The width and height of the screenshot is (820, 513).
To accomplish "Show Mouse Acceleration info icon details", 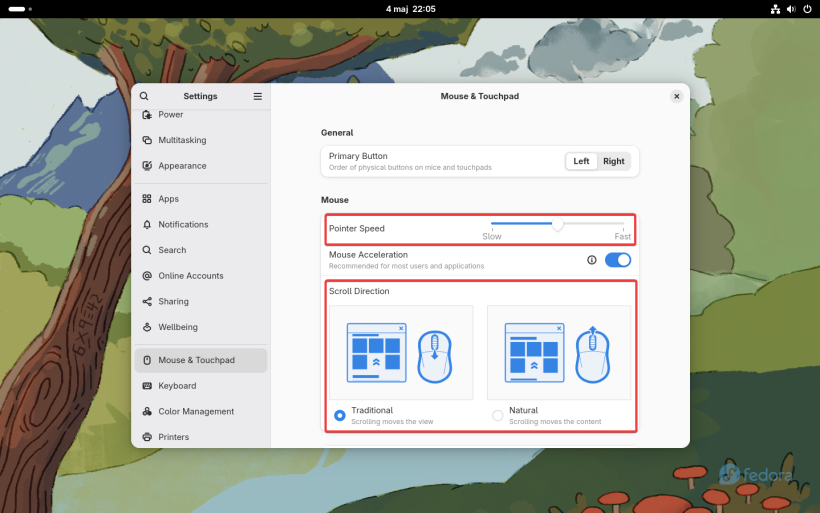I will 591,260.
